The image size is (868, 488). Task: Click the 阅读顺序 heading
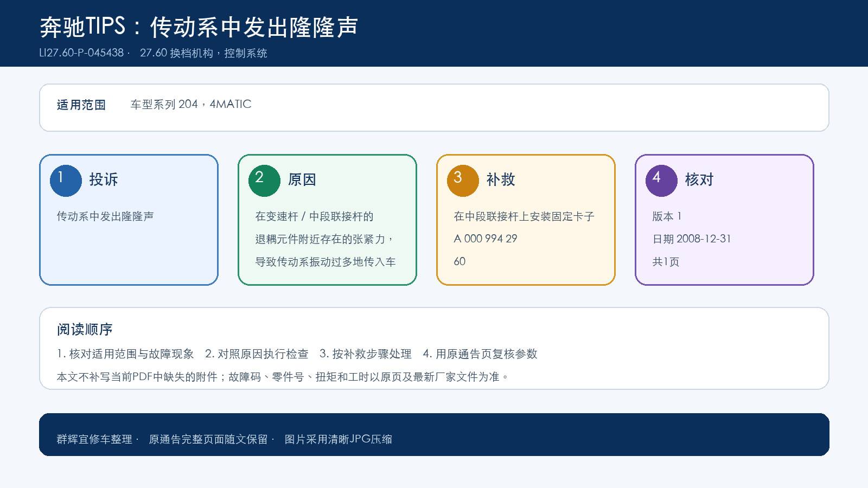point(85,329)
